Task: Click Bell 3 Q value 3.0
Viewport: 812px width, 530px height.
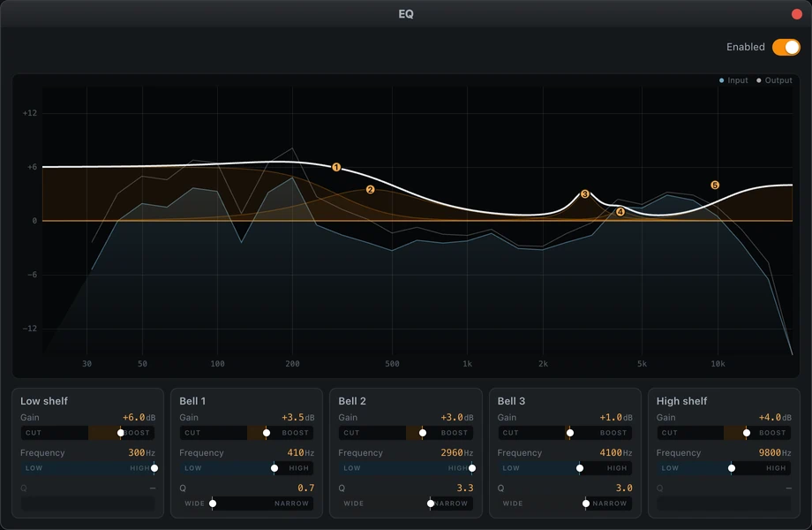Action: tap(623, 488)
